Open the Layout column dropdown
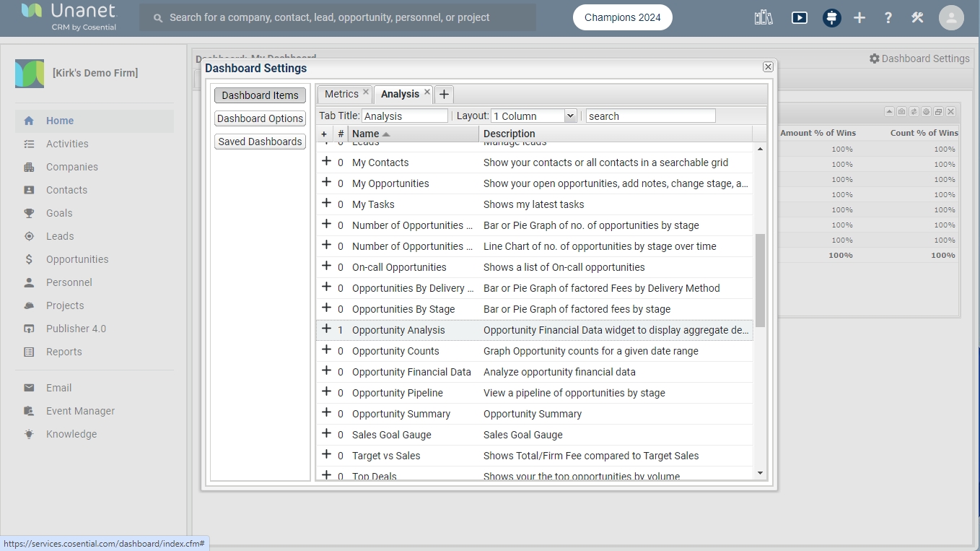Image resolution: width=980 pixels, height=551 pixels. click(569, 116)
